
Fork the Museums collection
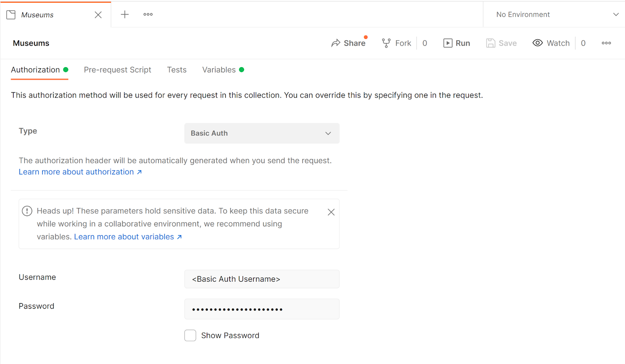coord(396,43)
